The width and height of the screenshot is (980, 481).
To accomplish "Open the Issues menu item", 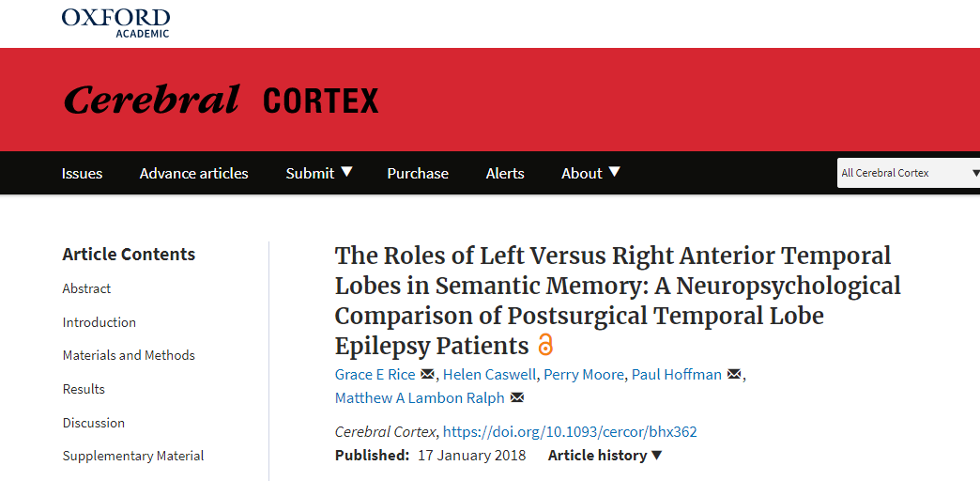I will pyautogui.click(x=82, y=173).
